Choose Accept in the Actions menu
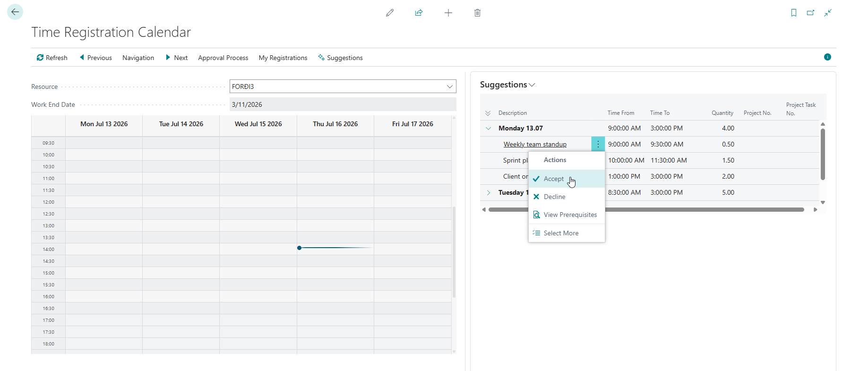 (567, 179)
